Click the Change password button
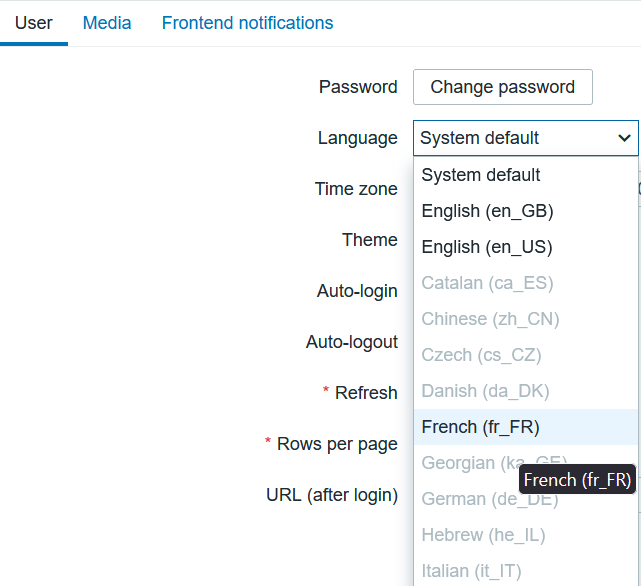 click(502, 87)
